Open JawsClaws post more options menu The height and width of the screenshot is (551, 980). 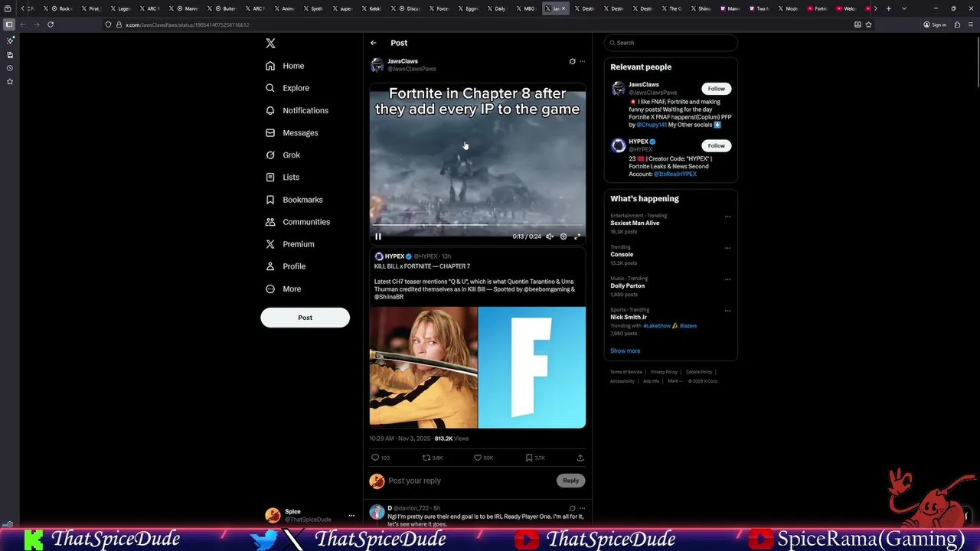point(582,61)
